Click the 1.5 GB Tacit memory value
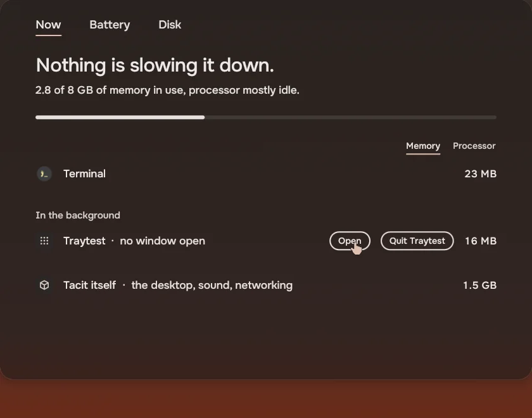 tap(480, 285)
